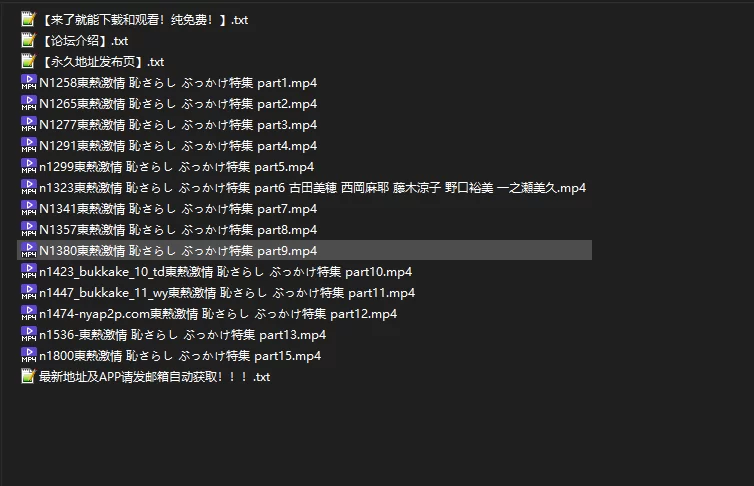Click the text file icon beside 【论坛介绍】.txt

[x=28, y=41]
